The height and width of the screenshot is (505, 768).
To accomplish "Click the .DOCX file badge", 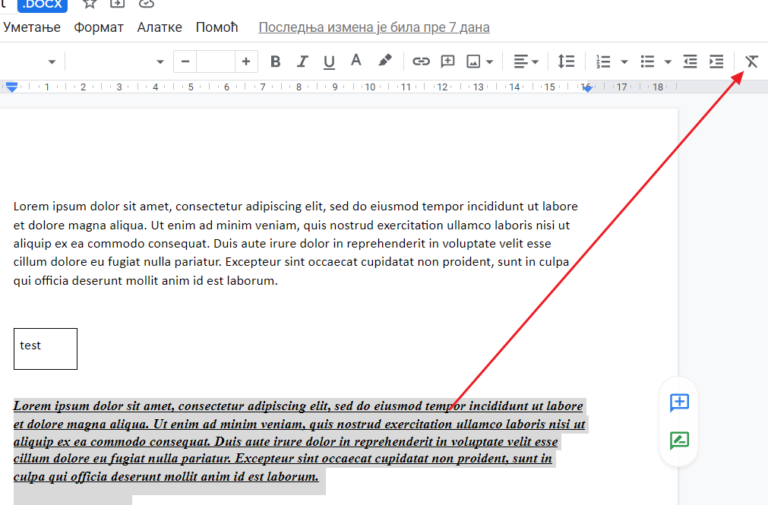I will tap(42, 5).
